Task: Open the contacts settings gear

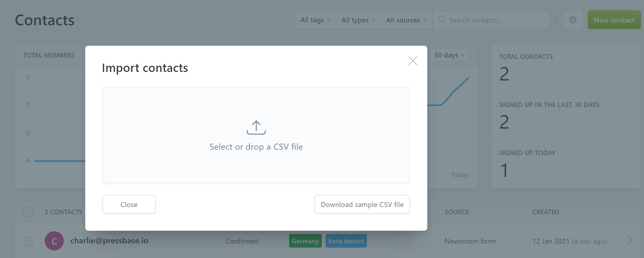Action: [x=573, y=20]
